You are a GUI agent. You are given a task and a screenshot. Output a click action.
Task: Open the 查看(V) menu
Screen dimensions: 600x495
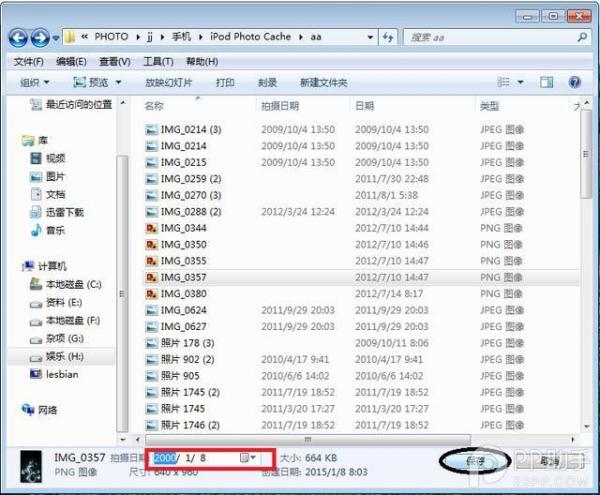click(x=115, y=62)
